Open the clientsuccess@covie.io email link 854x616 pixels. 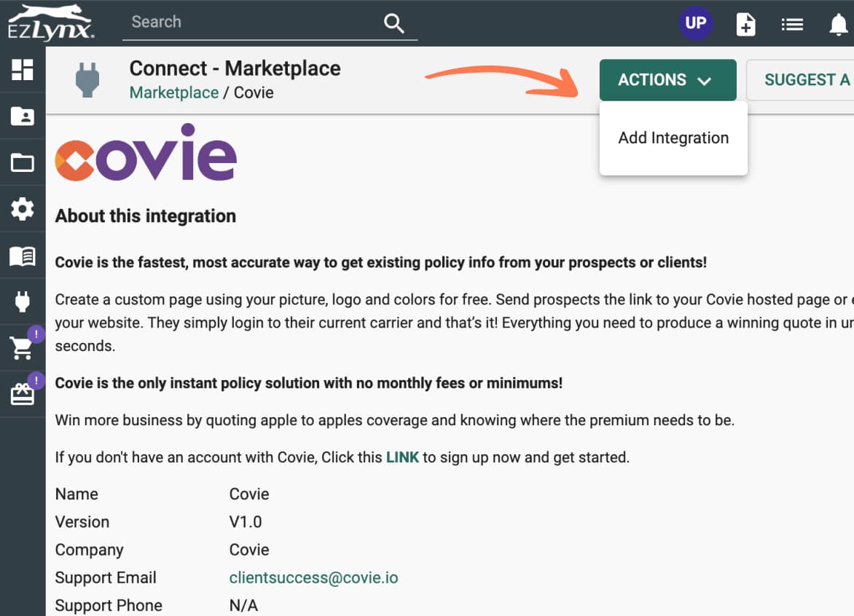pos(313,577)
